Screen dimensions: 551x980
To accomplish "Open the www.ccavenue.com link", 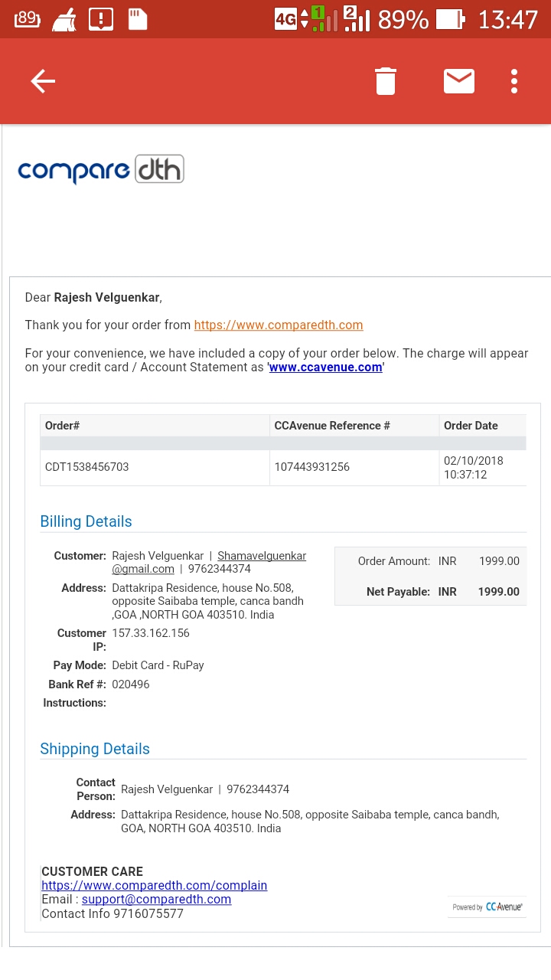I will tap(325, 367).
